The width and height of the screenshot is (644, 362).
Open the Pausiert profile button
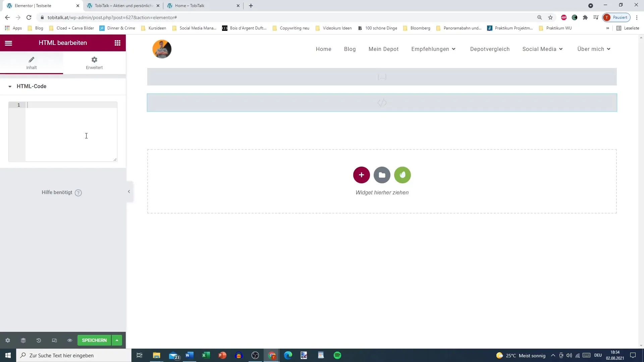[616, 17]
